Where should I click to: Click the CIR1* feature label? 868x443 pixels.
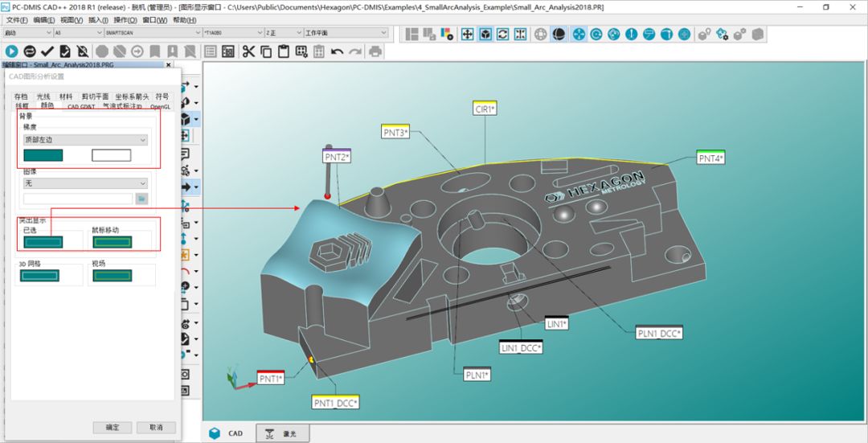[485, 109]
